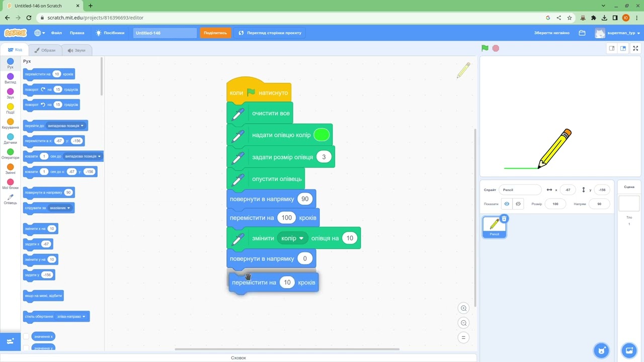Select the Змінні variables category

tap(10, 169)
